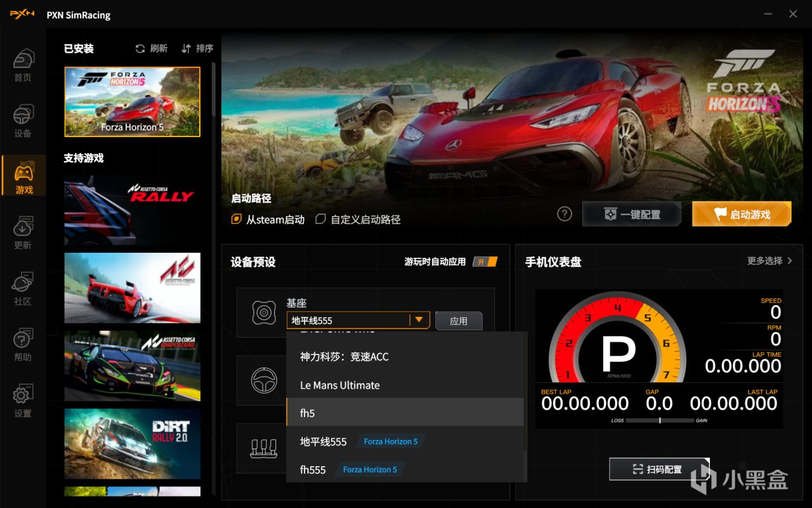Open the 更新 update section
This screenshot has height=508, width=812.
point(23,233)
